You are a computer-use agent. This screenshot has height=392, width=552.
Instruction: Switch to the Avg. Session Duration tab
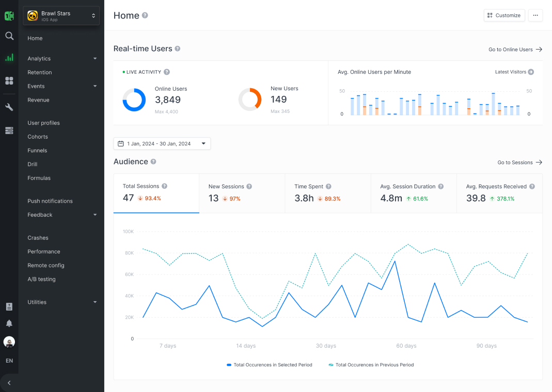tap(413, 192)
